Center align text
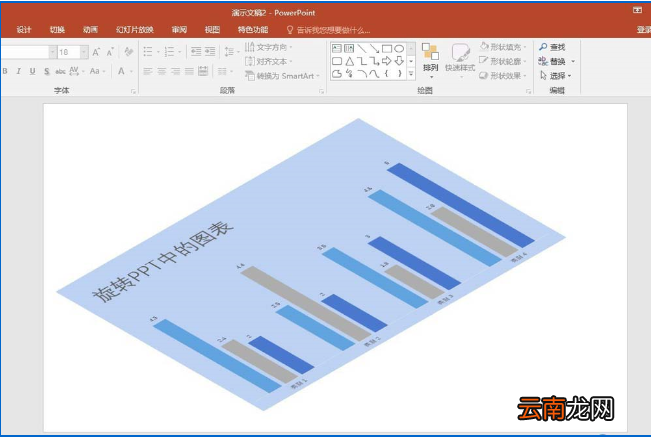Viewport: 651px width, 437px height. pos(162,71)
